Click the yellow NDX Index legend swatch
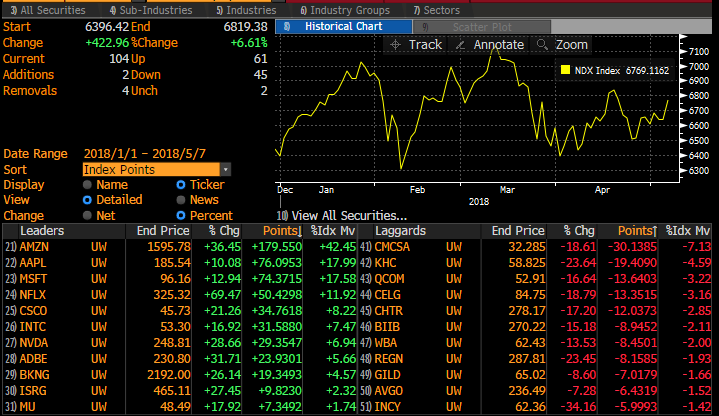The image size is (719, 416). coord(565,70)
